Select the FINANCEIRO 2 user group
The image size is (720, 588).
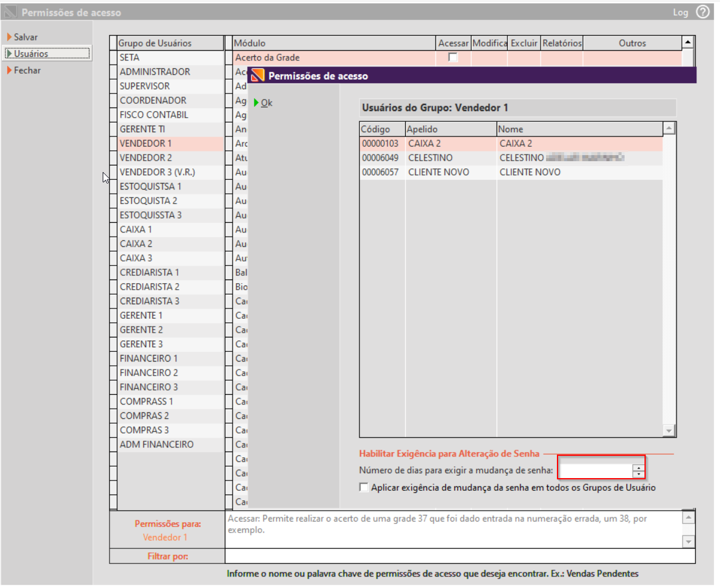point(170,372)
